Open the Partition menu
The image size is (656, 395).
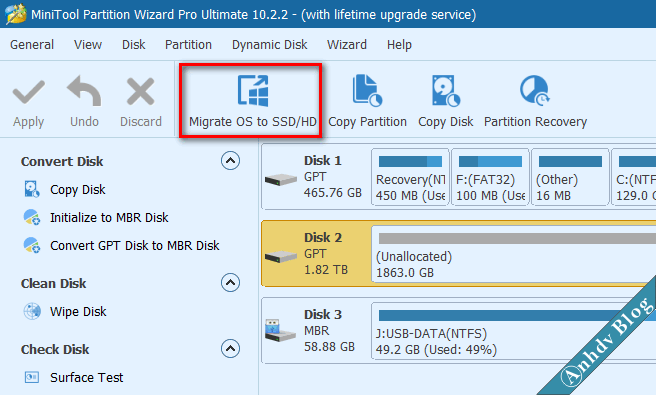click(188, 45)
